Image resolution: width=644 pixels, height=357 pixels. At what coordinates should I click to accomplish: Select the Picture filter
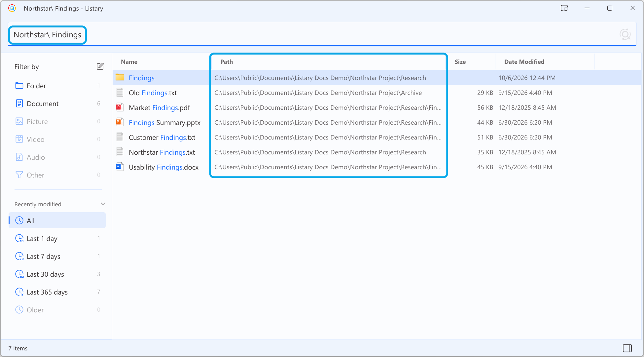[x=57, y=121]
